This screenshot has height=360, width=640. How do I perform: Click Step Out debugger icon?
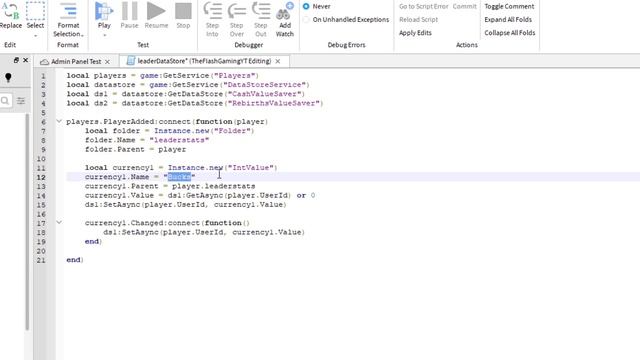261,11
